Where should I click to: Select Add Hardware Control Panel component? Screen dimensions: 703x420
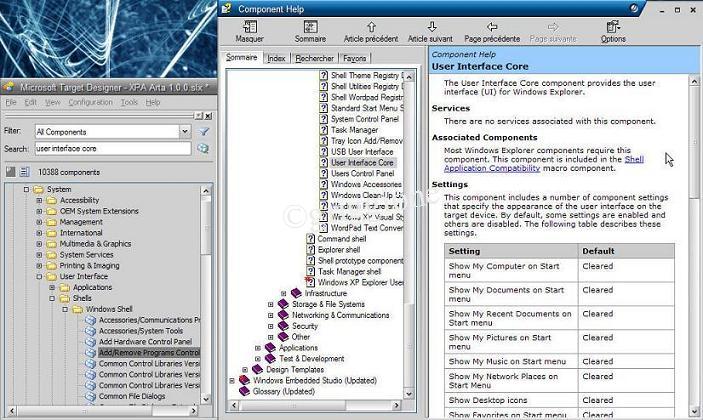(x=145, y=342)
